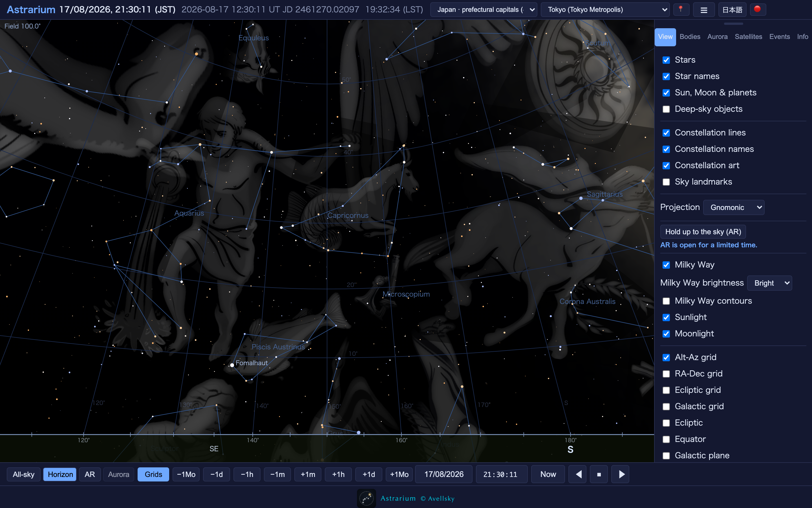Disable the Star names checkbox
The width and height of the screenshot is (812, 508).
666,76
